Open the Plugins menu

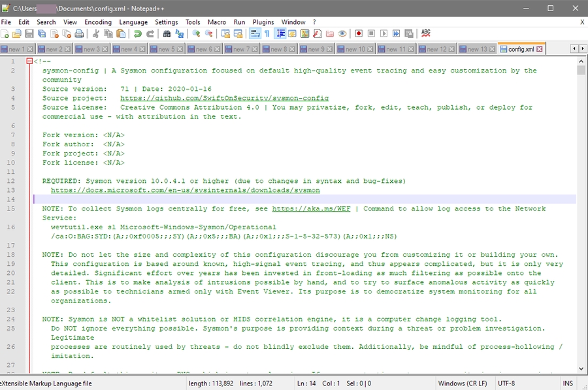(263, 22)
